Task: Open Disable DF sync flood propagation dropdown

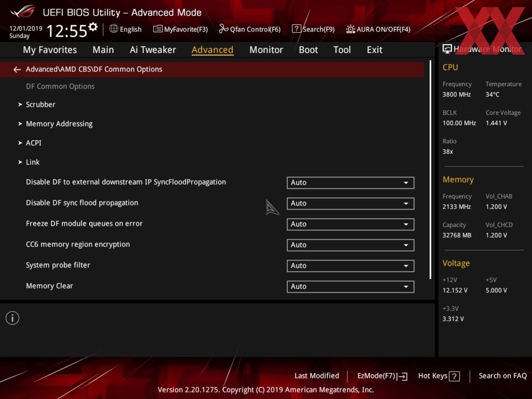Action: coord(350,203)
